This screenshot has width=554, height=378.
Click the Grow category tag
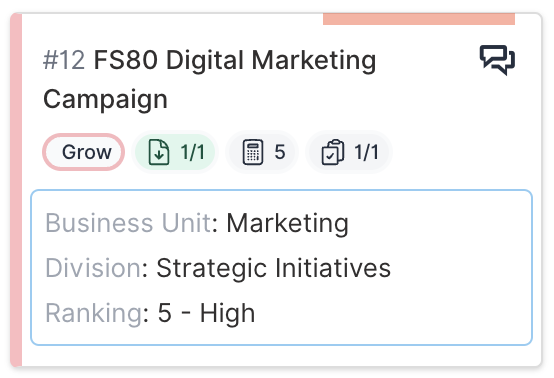(x=84, y=152)
